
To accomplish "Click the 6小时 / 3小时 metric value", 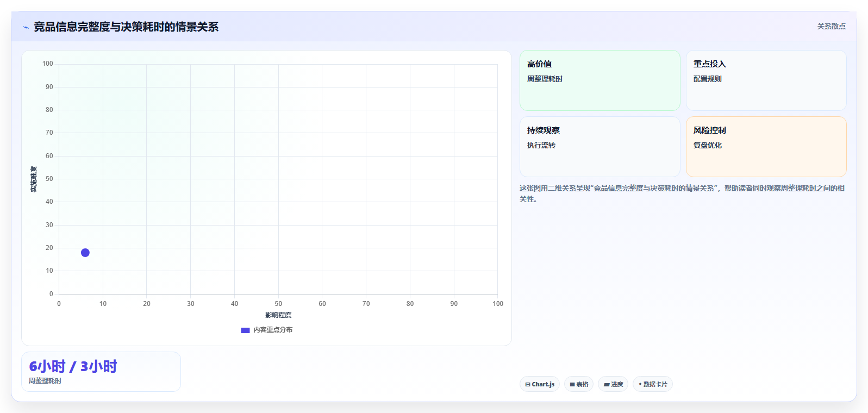I will (x=73, y=366).
